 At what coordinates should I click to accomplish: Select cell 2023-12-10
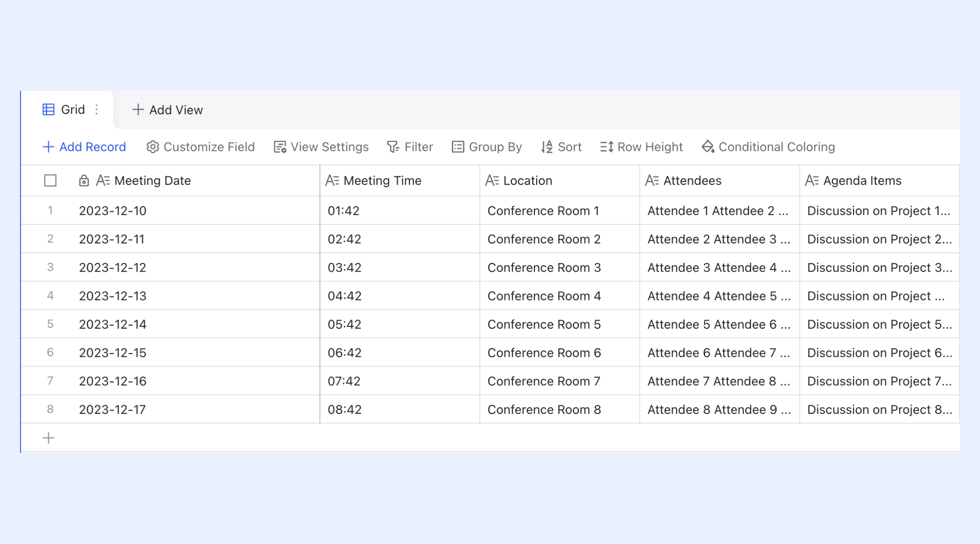(196, 211)
